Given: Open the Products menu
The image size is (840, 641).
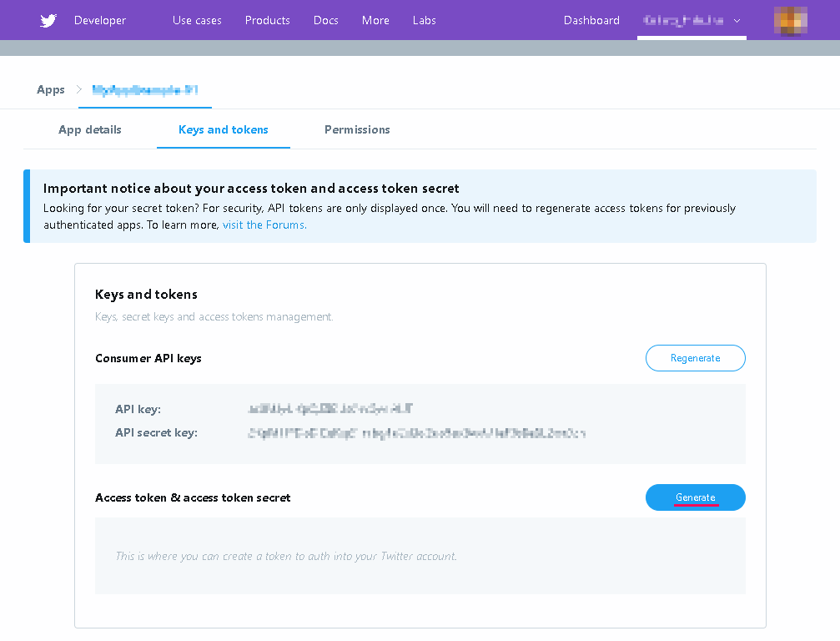Looking at the screenshot, I should point(267,20).
